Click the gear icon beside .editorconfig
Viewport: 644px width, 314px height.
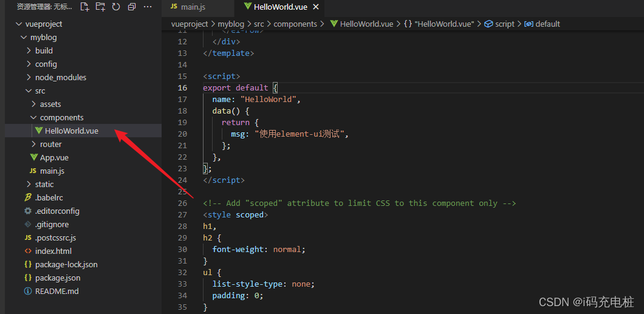point(28,211)
